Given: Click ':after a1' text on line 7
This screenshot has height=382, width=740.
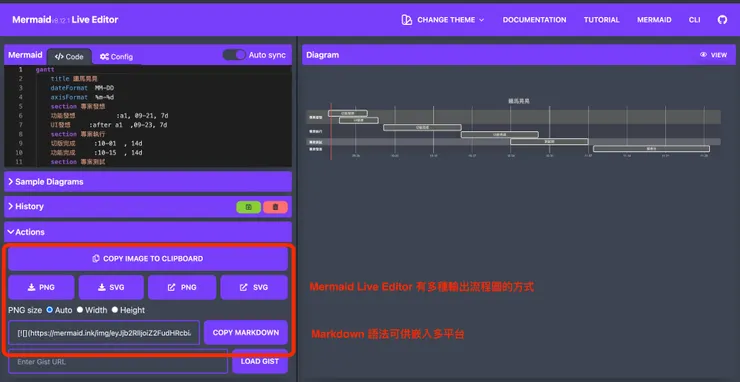Looking at the screenshot, I should click(105, 125).
